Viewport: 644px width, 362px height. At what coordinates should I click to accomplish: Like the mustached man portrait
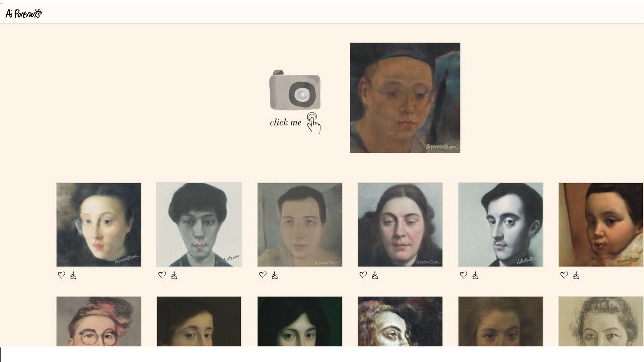[x=463, y=275]
